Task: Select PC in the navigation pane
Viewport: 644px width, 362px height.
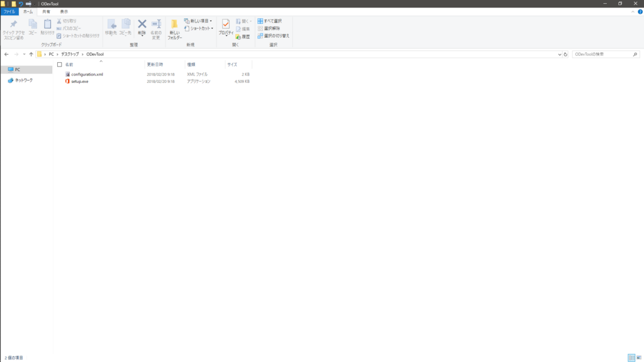Action: pos(26,69)
